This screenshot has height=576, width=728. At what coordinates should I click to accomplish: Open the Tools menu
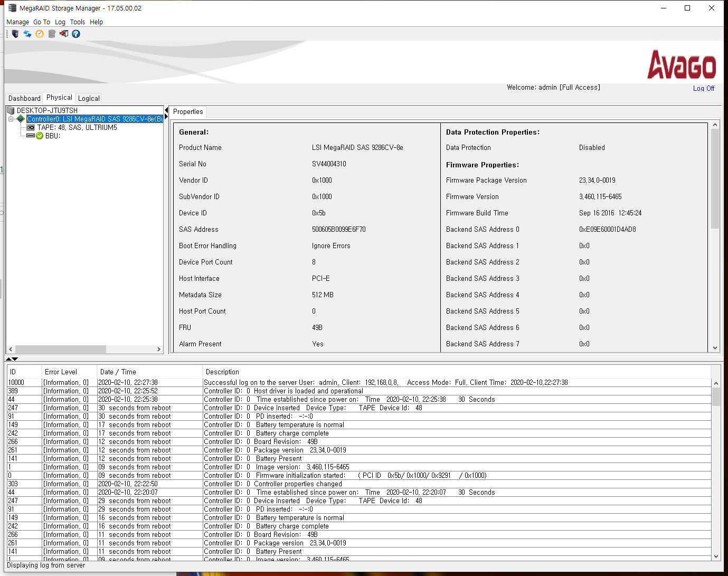[78, 22]
